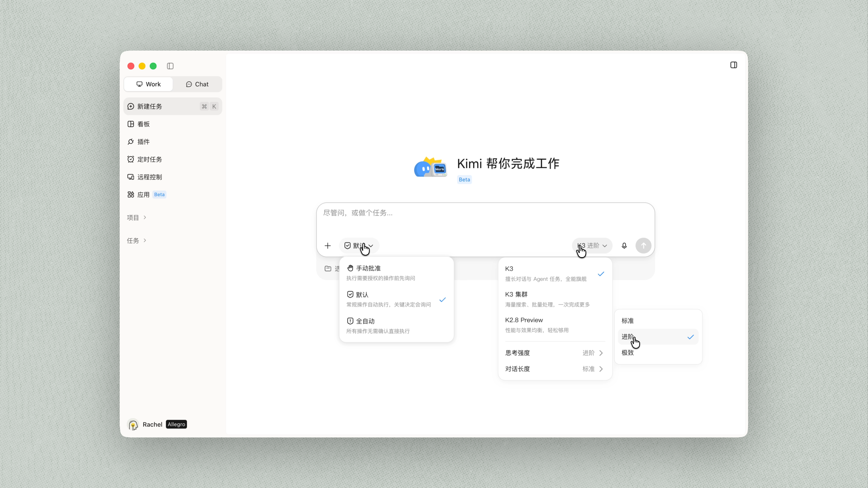Toggle the left sidebar panel icon
Screen dimensions: 868x488
[x=170, y=66]
